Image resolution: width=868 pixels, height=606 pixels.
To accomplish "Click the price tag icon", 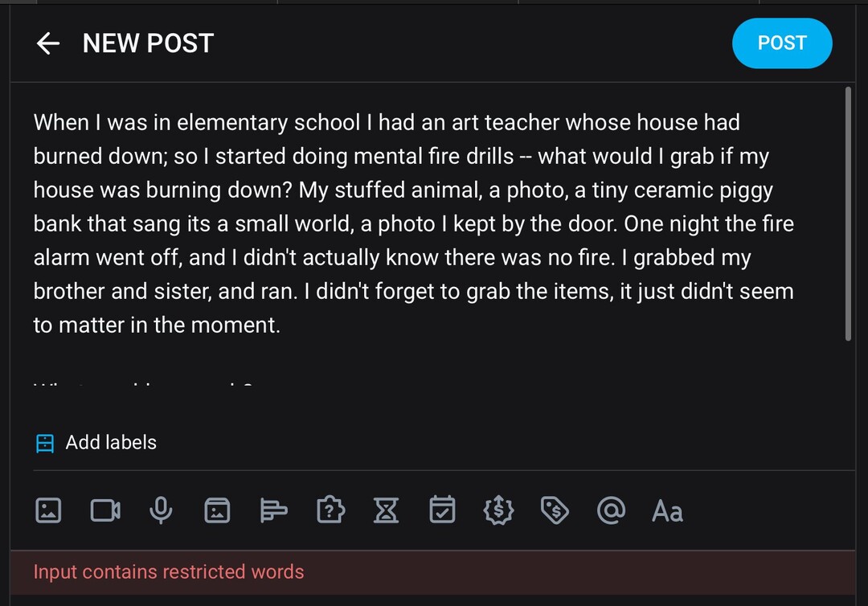I will [555, 510].
